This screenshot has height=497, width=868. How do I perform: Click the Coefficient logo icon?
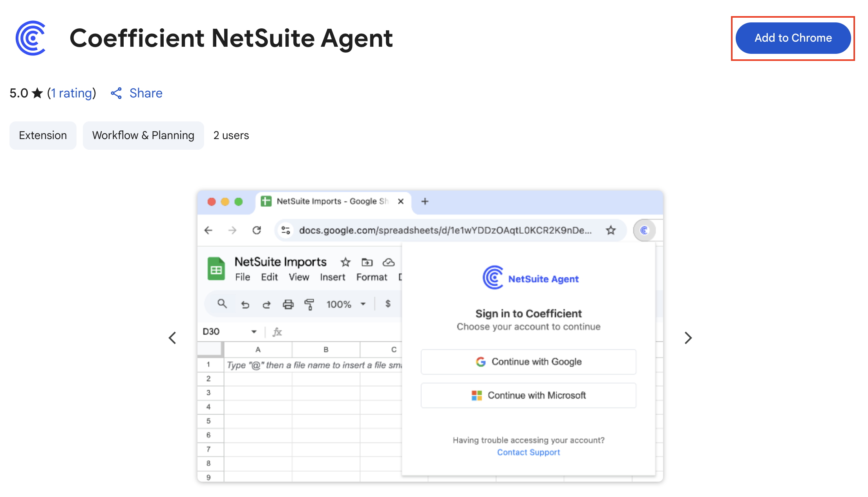pyautogui.click(x=31, y=38)
